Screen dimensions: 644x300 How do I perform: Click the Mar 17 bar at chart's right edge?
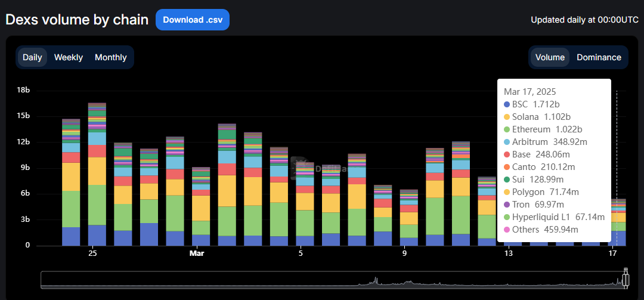617,222
